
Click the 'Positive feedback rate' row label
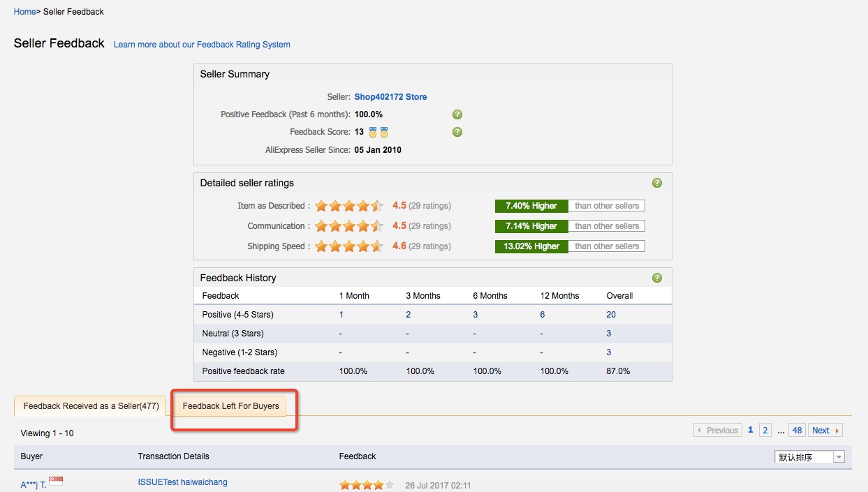(x=243, y=371)
